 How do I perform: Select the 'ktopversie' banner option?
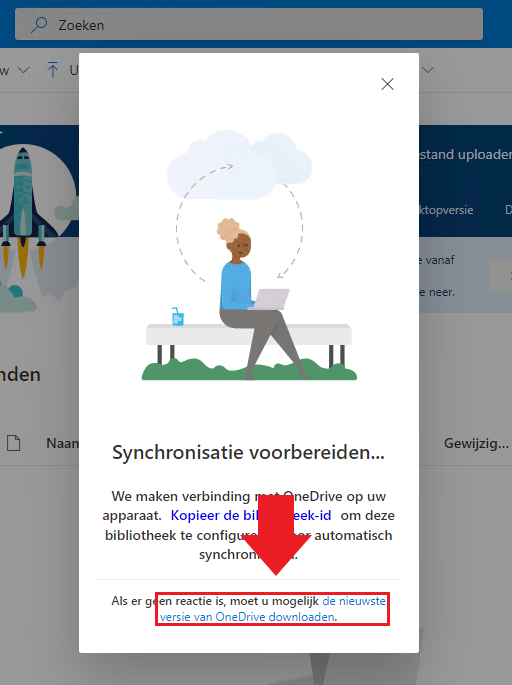446,210
